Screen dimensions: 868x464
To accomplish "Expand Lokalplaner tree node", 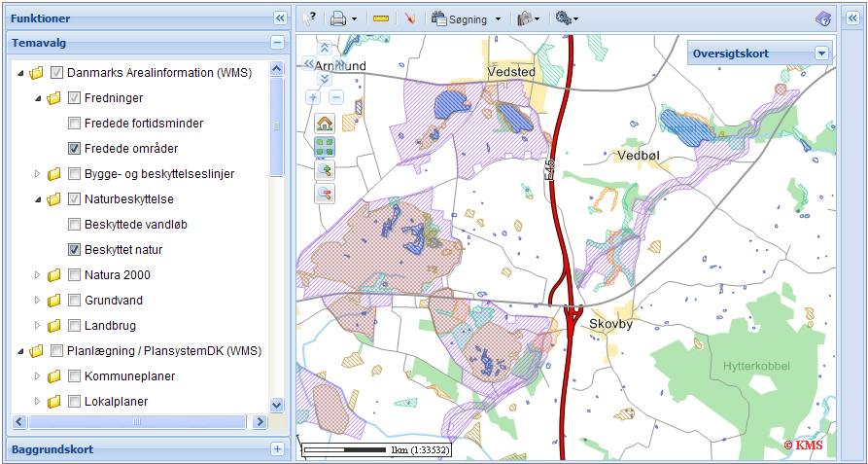I will point(38,402).
